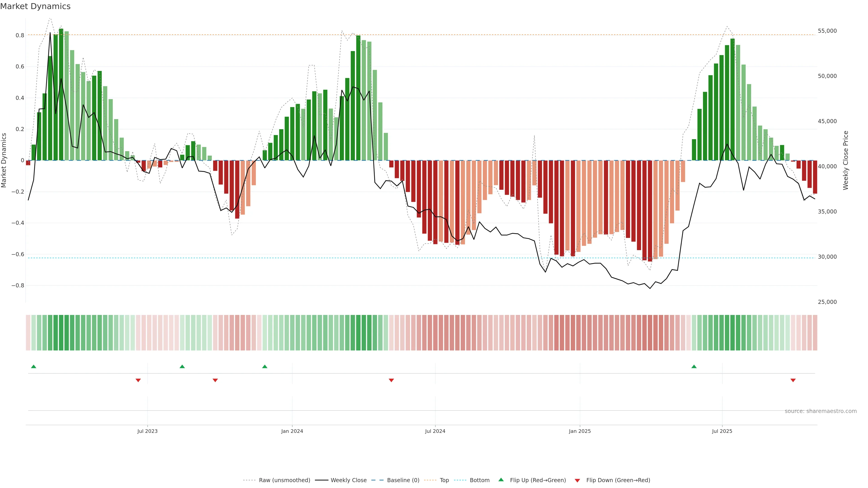This screenshot has width=868, height=488.
Task: Click the Jan 2025 axis label
Action: (x=580, y=431)
